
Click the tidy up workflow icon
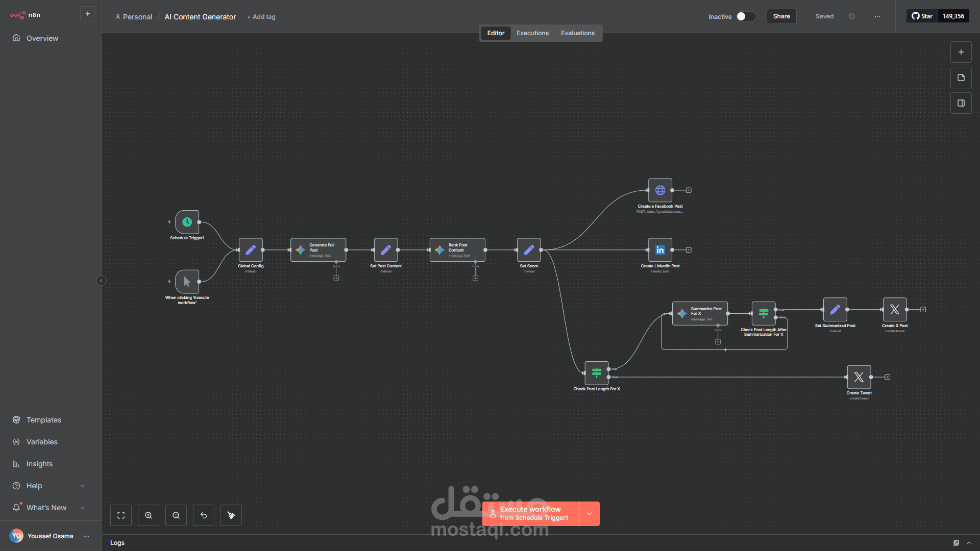click(231, 515)
